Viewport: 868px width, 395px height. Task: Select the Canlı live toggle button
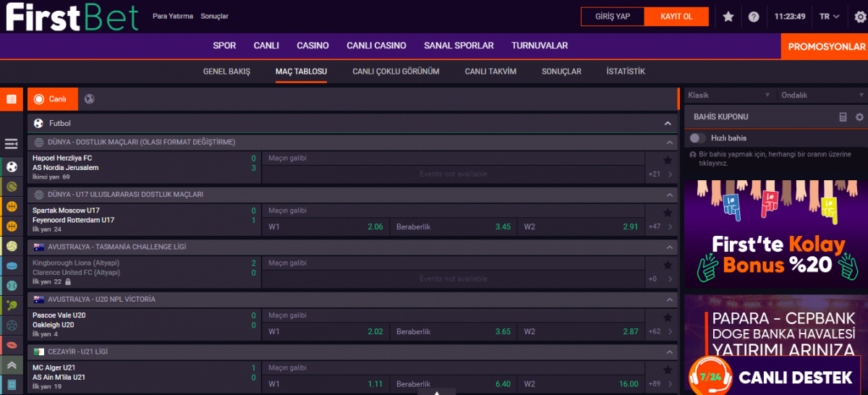[52, 99]
